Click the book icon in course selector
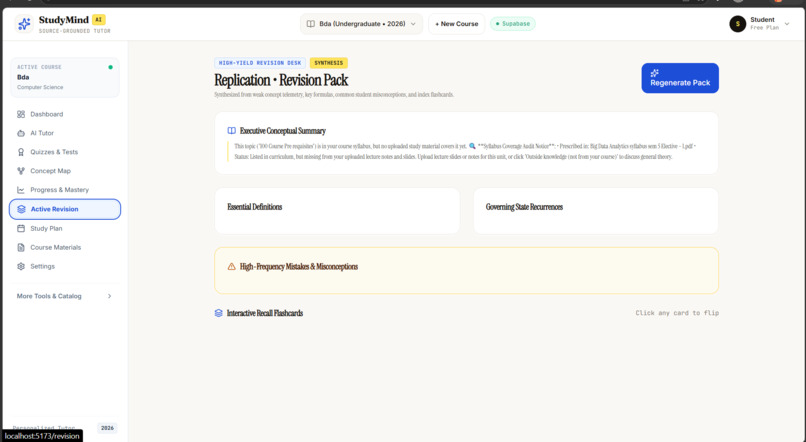 point(310,24)
